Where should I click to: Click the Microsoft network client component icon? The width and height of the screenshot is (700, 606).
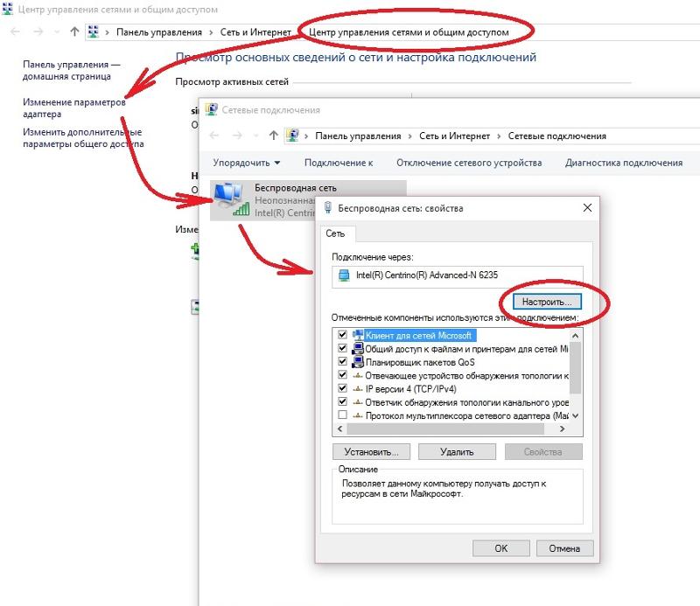358,335
